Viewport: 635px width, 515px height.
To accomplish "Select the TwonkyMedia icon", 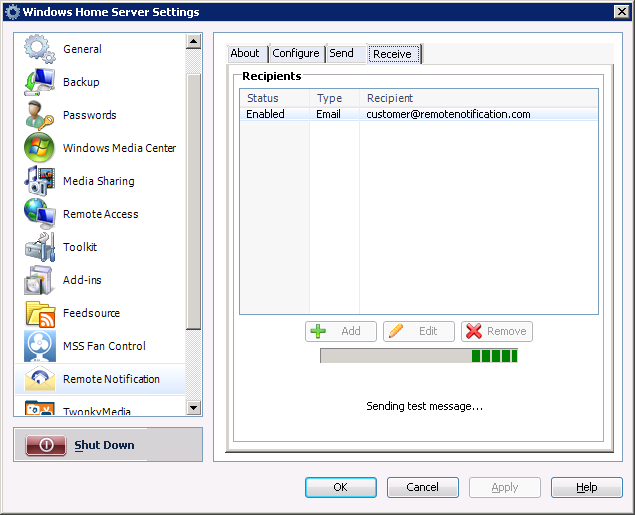I will coord(40,408).
